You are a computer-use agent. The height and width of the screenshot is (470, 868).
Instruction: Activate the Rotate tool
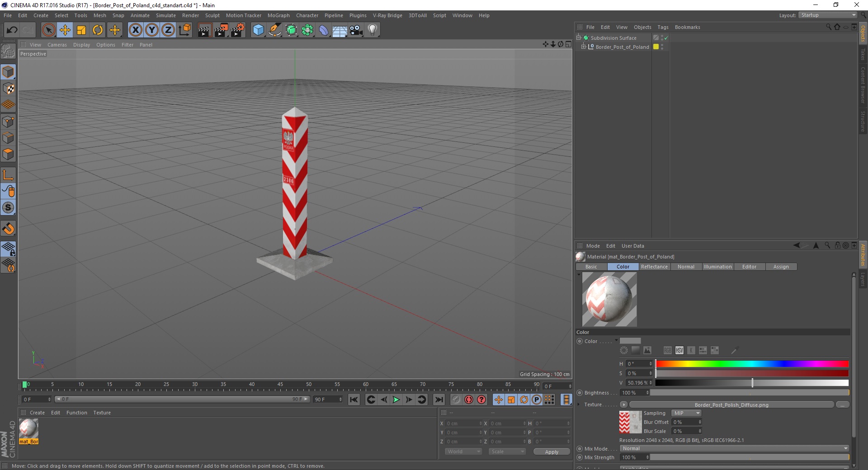(98, 30)
